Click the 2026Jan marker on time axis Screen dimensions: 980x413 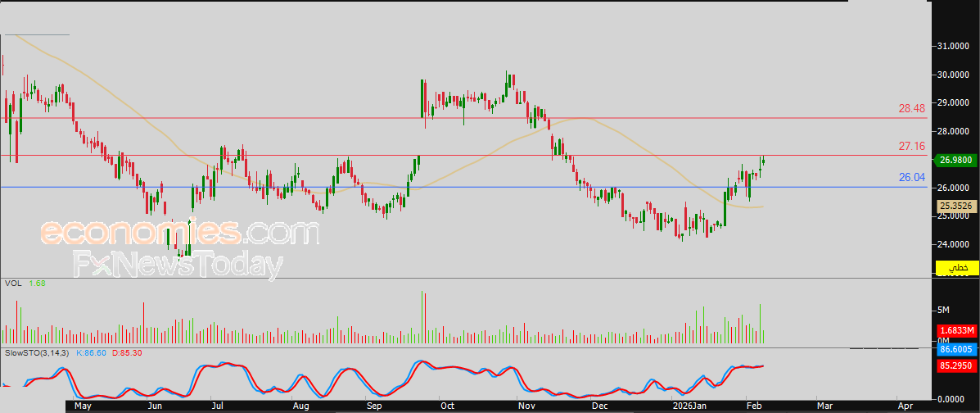click(x=689, y=406)
